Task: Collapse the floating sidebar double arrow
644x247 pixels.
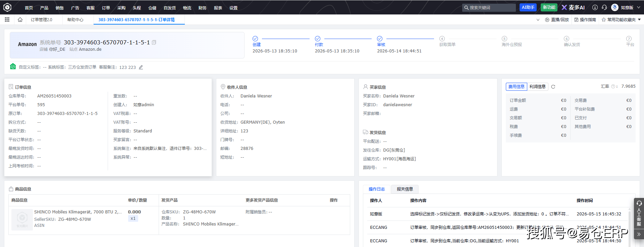Action: point(639,234)
